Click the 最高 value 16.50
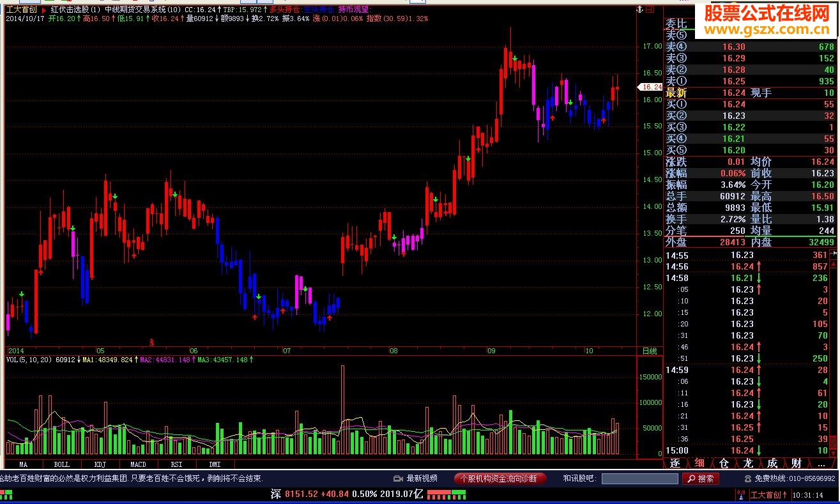The image size is (840, 504). click(823, 196)
